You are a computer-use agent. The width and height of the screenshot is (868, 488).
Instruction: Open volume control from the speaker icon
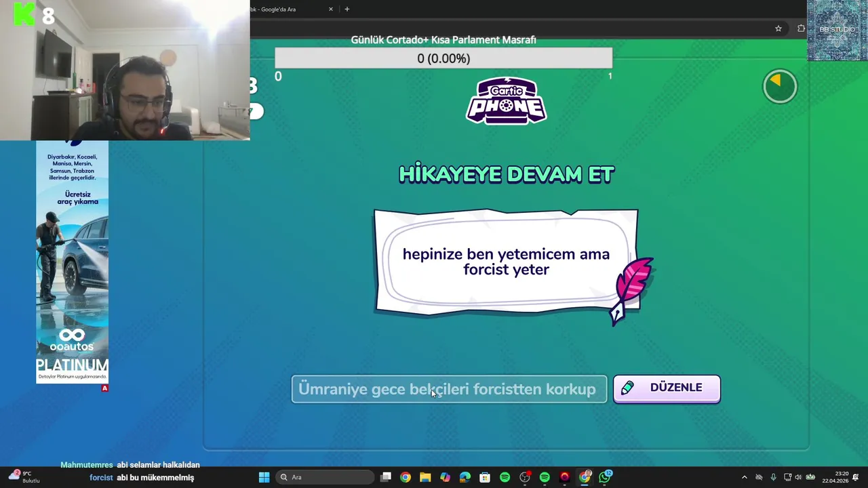point(797,477)
